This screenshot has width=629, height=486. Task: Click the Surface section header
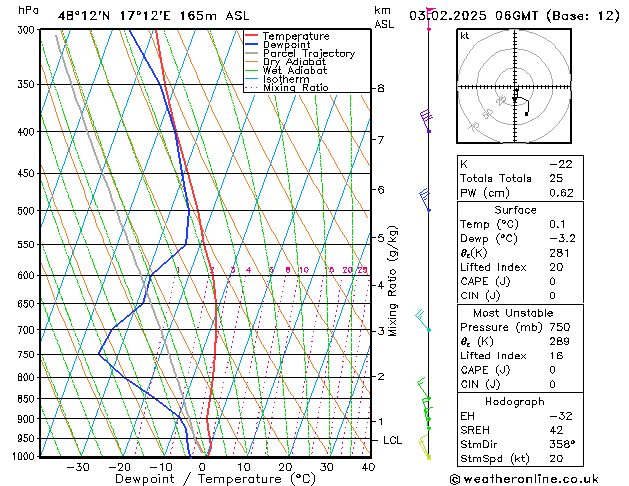(515, 210)
